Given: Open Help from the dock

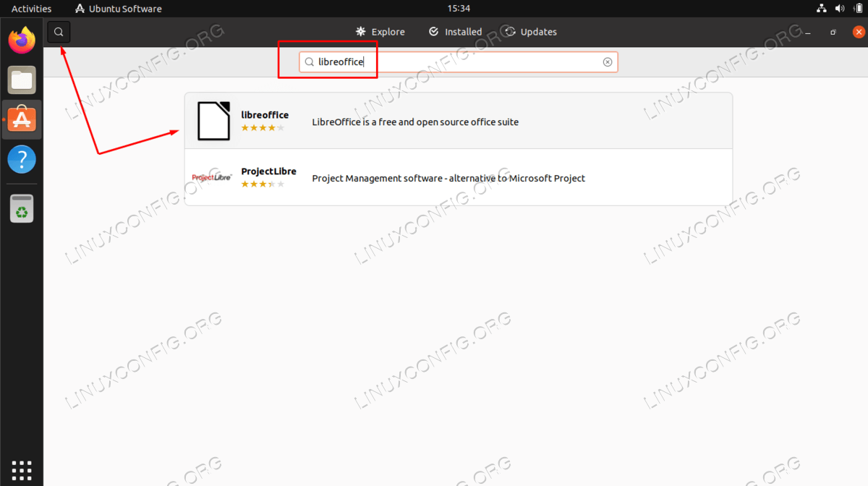Looking at the screenshot, I should [x=22, y=159].
